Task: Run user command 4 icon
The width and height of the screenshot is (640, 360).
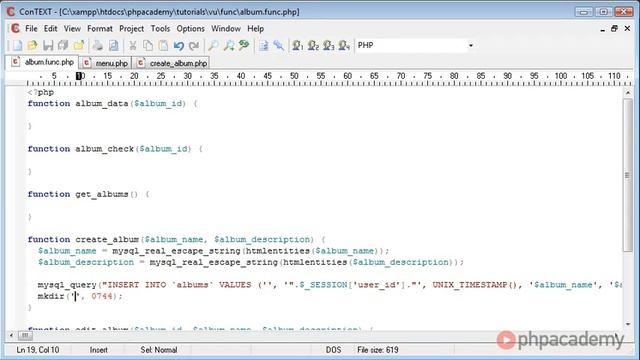Action: pos(344,45)
